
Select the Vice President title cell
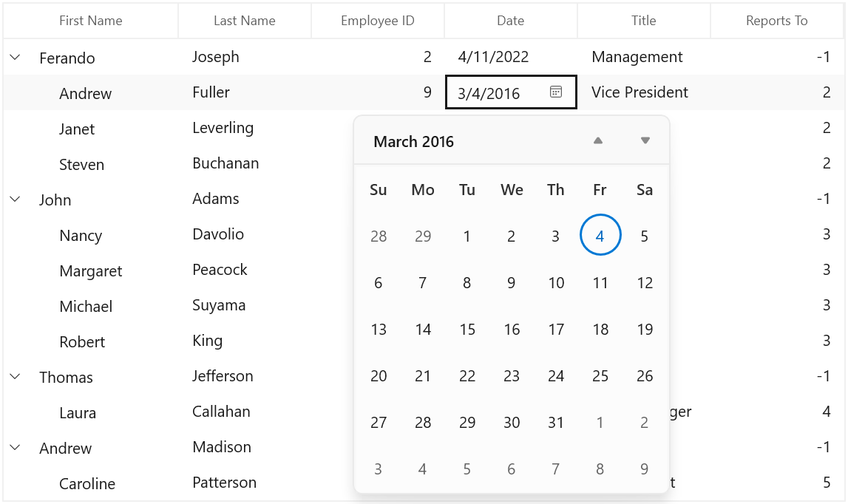click(643, 92)
